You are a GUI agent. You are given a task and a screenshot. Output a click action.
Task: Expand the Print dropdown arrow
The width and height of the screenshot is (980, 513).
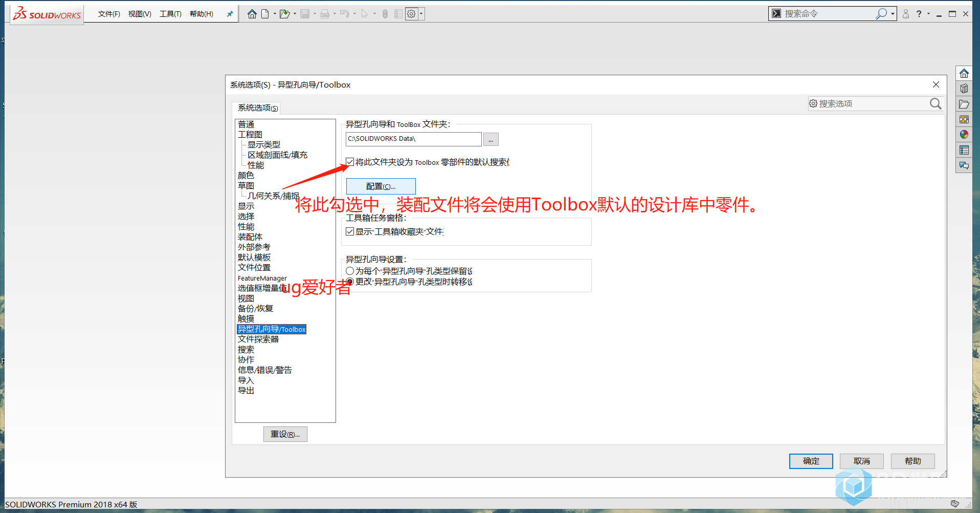(335, 14)
